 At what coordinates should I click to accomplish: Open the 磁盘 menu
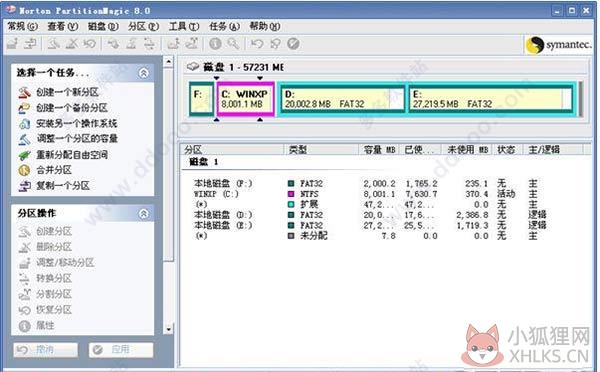click(x=103, y=26)
